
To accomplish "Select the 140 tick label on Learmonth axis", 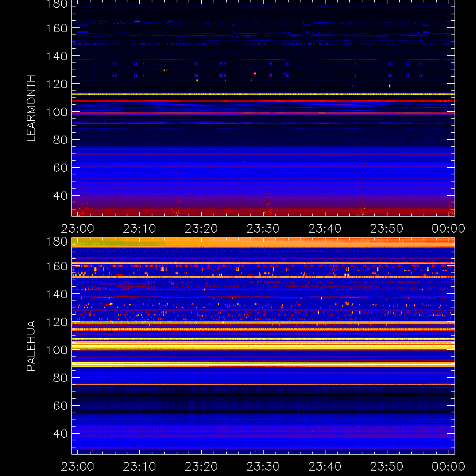I will point(57,56).
